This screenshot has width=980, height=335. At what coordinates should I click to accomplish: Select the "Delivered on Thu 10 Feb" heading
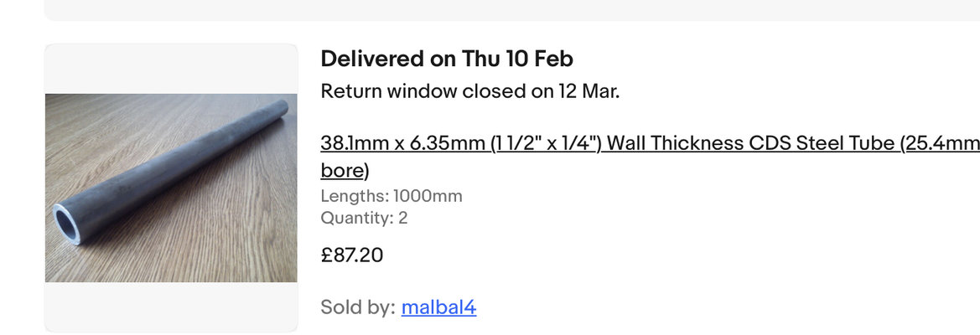coord(447,59)
